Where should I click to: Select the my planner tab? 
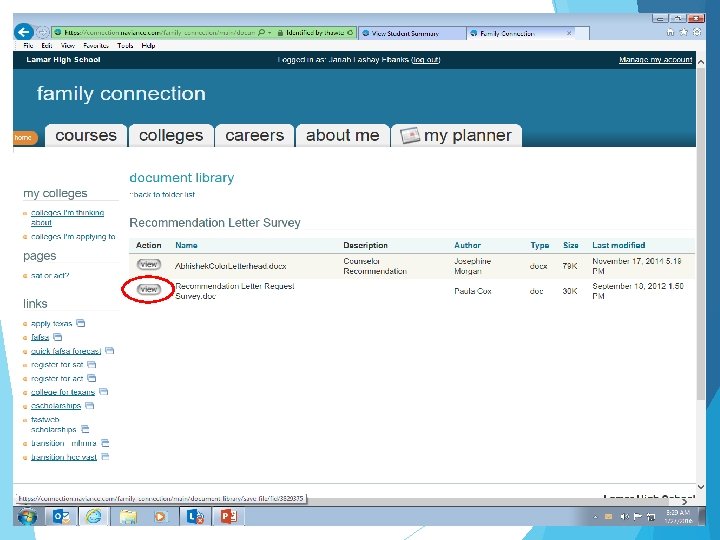coord(456,135)
